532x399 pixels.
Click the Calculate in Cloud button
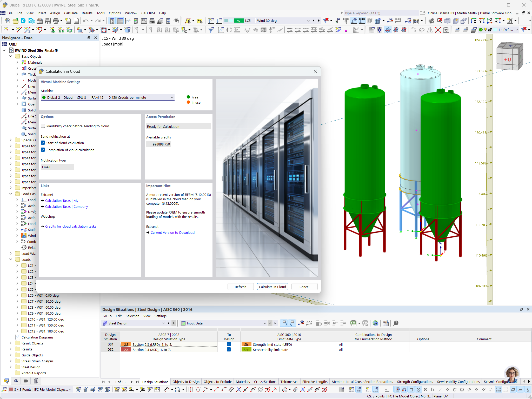coord(272,287)
